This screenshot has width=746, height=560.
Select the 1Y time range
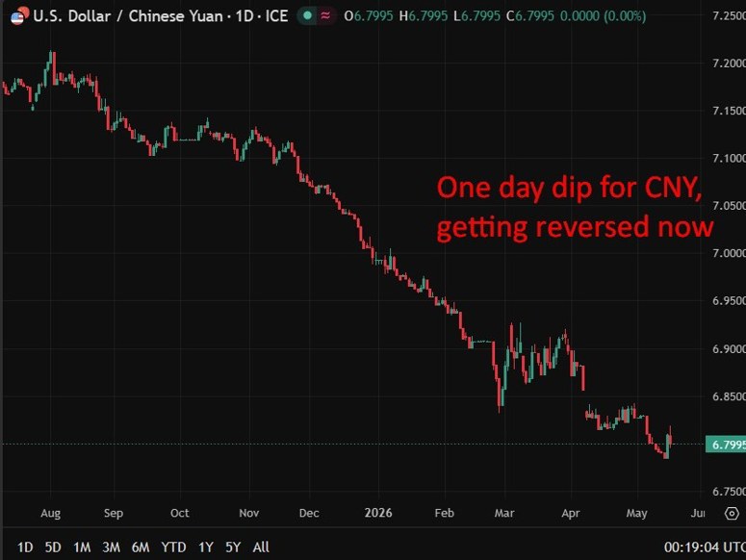point(206,547)
